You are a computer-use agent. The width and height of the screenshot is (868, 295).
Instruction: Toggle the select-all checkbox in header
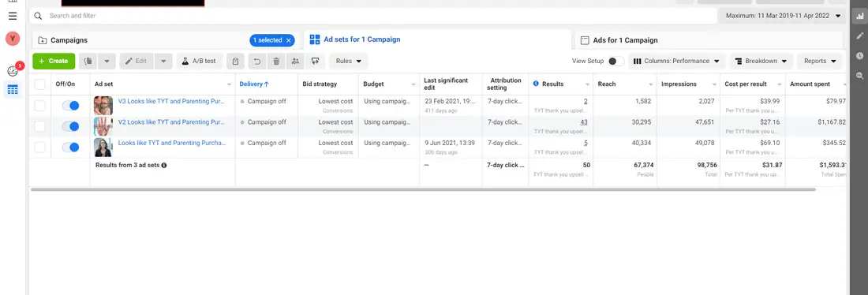coord(40,84)
